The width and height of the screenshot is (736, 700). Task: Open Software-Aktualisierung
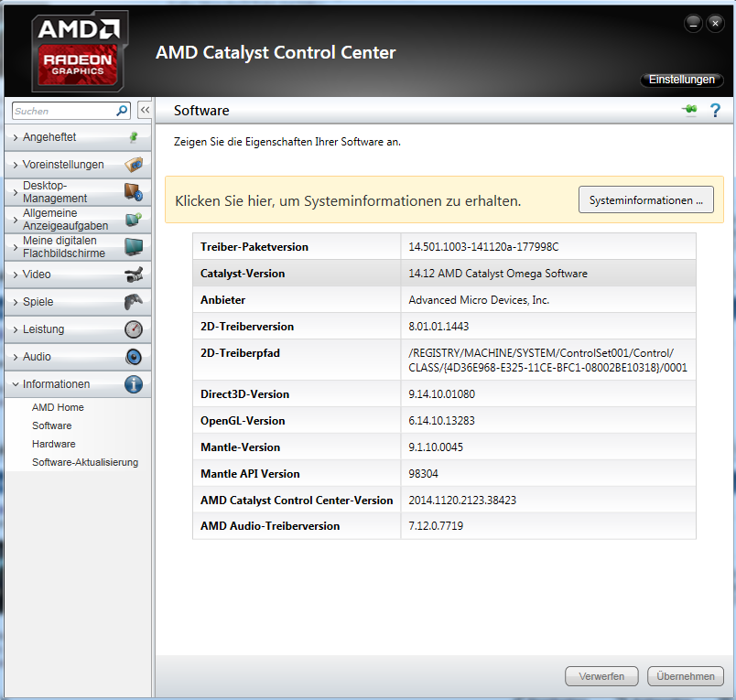point(85,462)
